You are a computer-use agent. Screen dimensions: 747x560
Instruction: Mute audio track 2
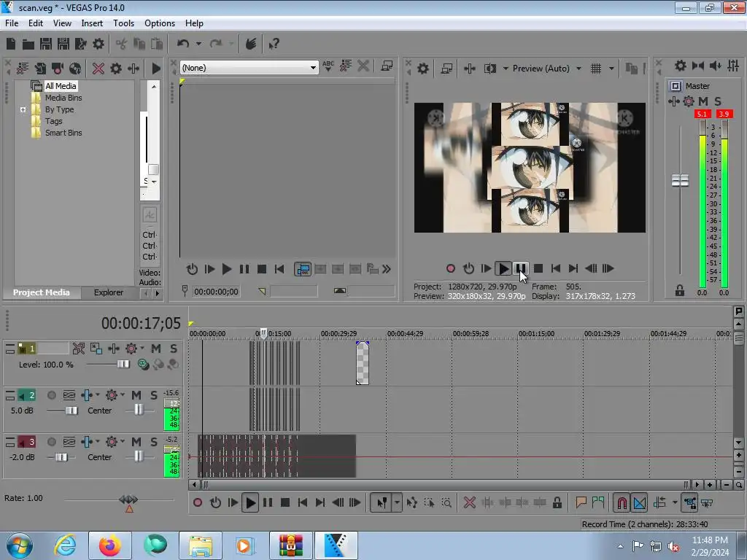point(136,395)
